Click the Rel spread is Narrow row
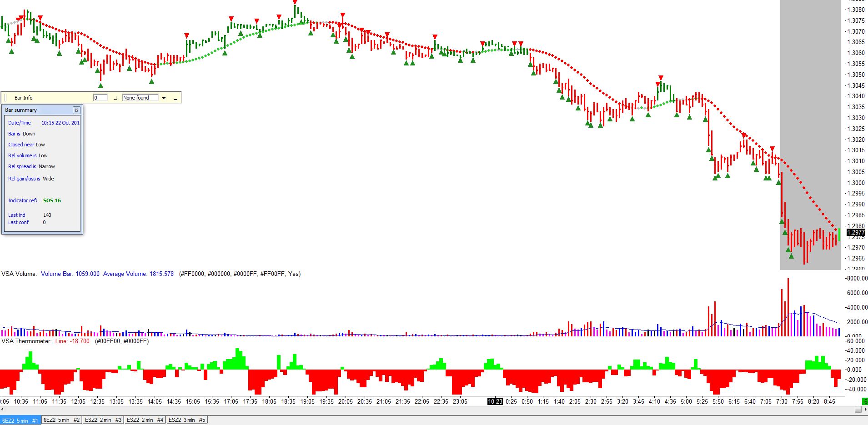Screen dimensions: 868x425 (x=31, y=166)
